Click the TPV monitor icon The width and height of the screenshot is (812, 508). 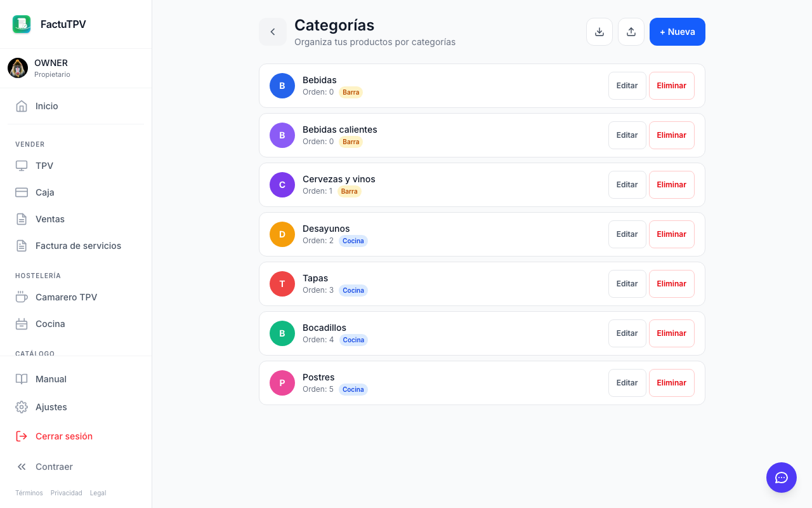tap(22, 166)
